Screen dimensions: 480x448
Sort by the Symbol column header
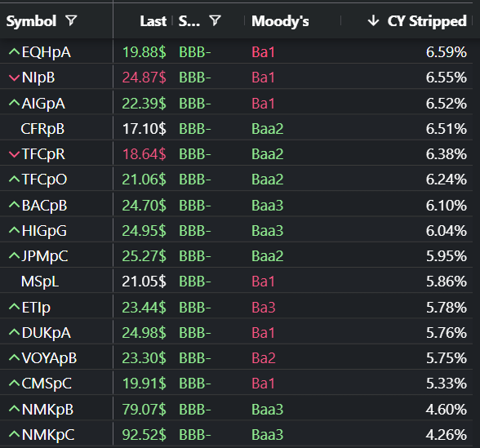coord(31,21)
